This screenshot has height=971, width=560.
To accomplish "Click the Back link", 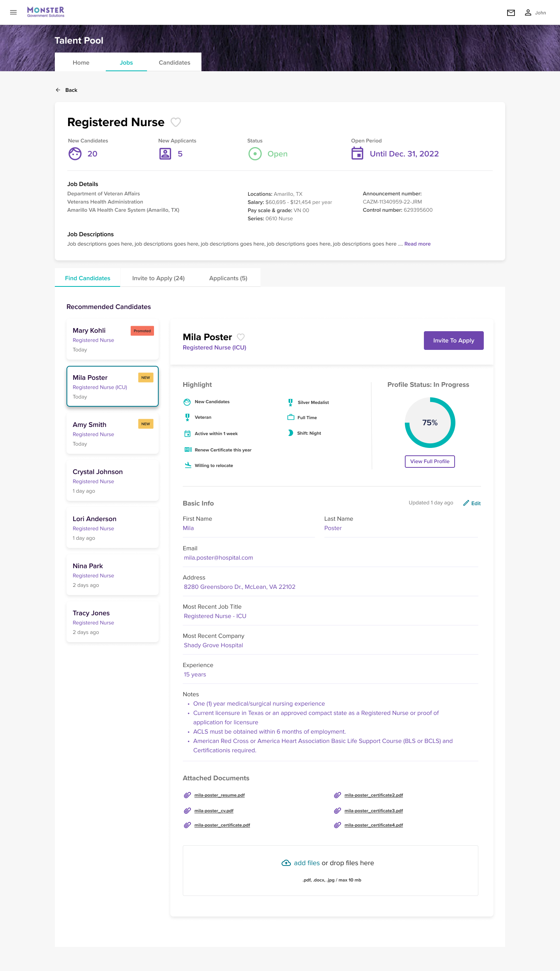I will pos(71,90).
